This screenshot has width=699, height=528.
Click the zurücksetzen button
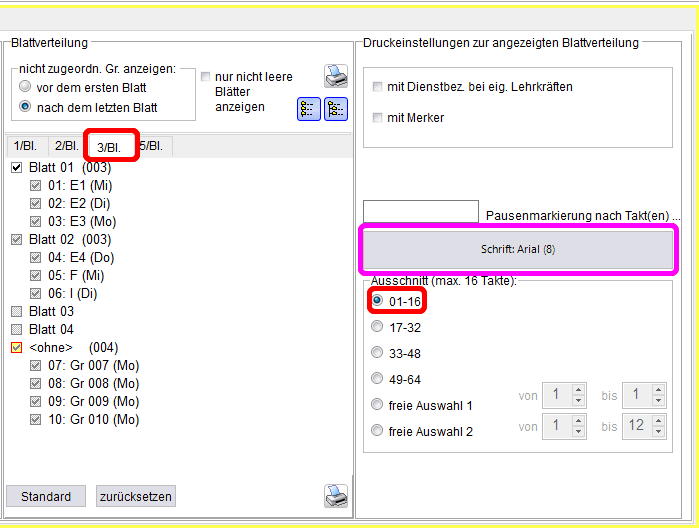[x=136, y=496]
